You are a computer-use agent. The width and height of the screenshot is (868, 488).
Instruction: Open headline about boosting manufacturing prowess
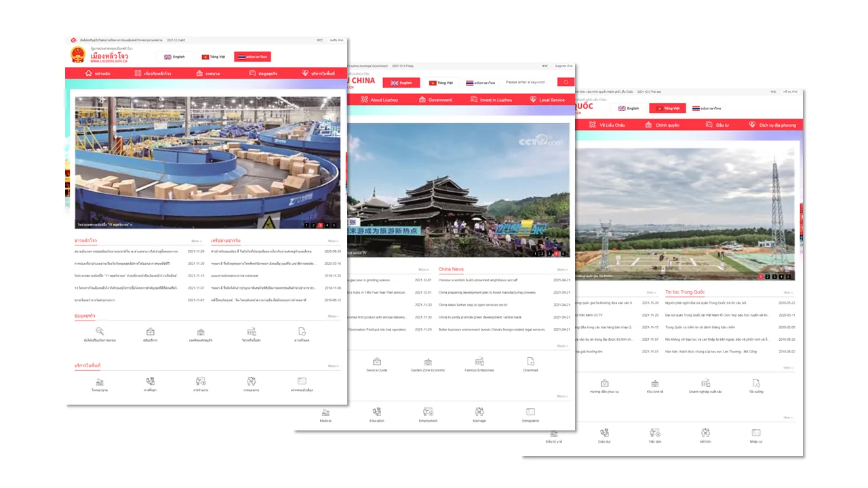(x=487, y=292)
